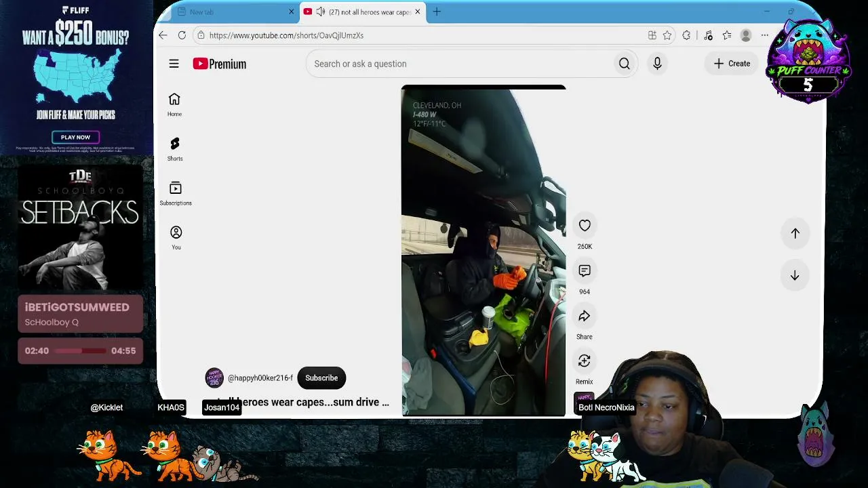Click the 964 comments count
This screenshot has height=488, width=868.
[x=585, y=292]
